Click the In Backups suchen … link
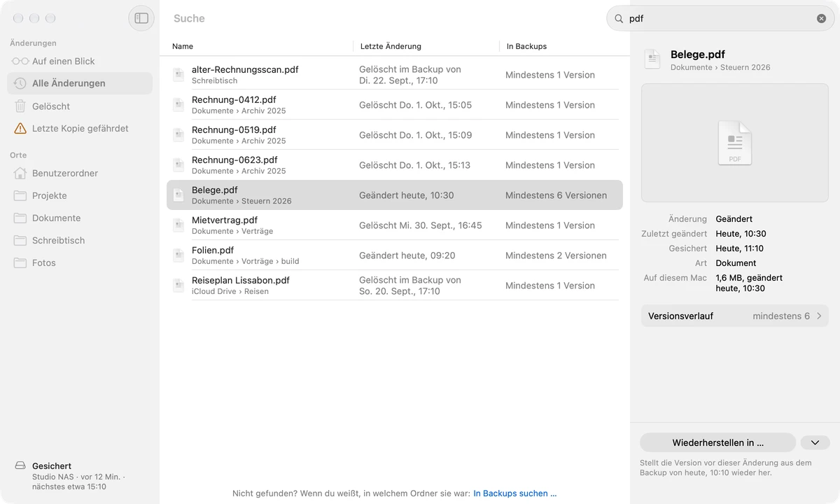Viewport: 840px width, 504px height. click(x=515, y=493)
